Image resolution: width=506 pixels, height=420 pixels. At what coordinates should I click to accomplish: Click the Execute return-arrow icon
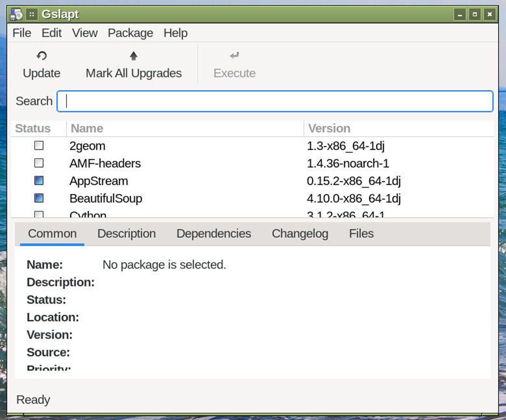[x=234, y=56]
